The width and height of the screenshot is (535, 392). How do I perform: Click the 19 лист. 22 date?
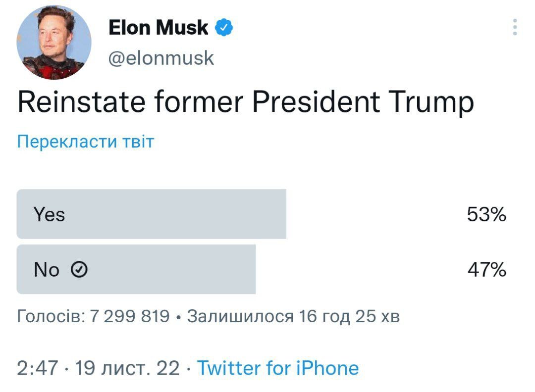[127, 368]
